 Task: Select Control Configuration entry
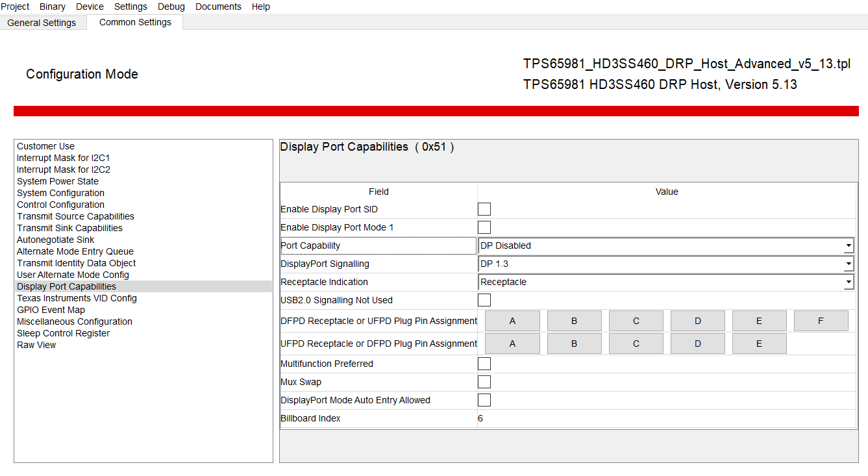pos(143,205)
